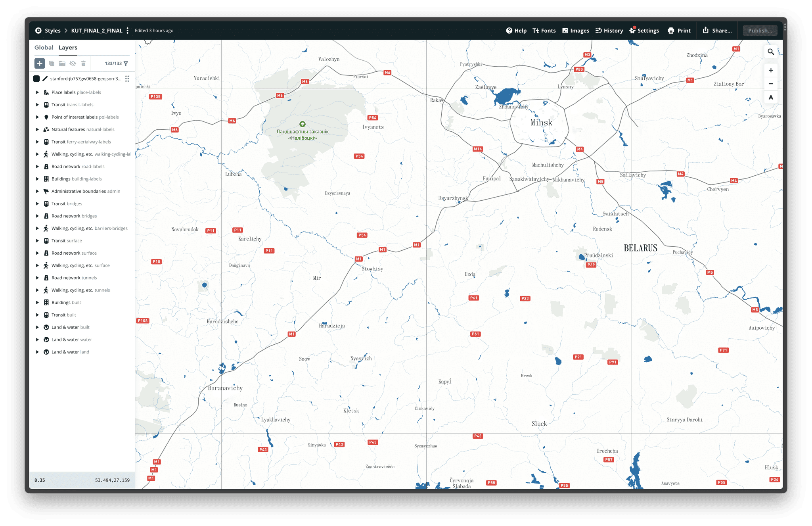Zoom in with the map plus button
The height and width of the screenshot is (526, 812).
pos(770,71)
